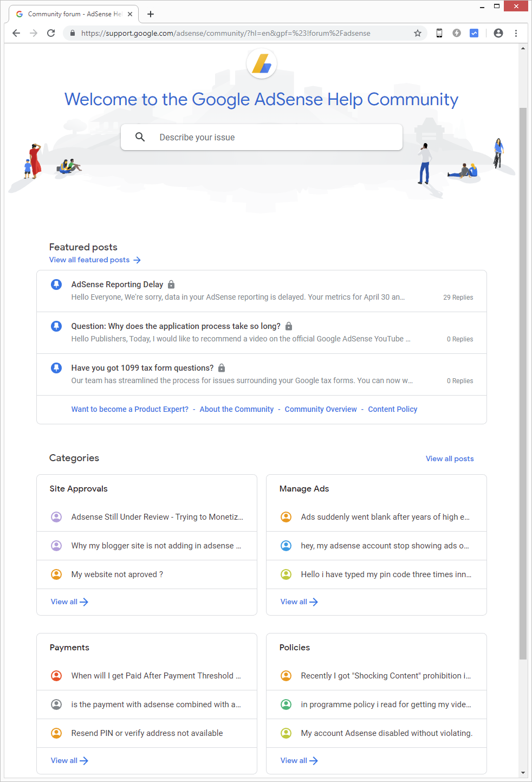Open Community Overview link
This screenshot has height=782, width=532.
pyautogui.click(x=321, y=409)
